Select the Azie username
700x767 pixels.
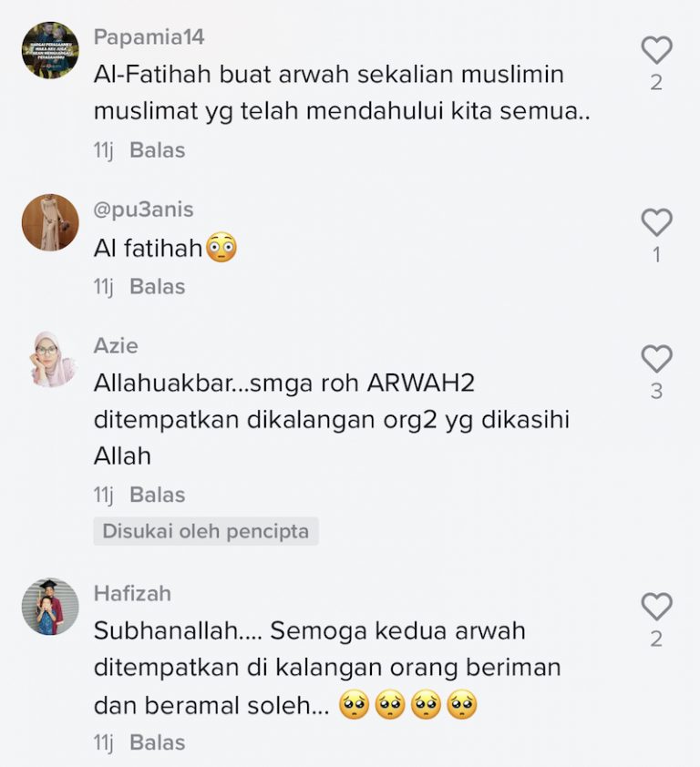point(116,346)
